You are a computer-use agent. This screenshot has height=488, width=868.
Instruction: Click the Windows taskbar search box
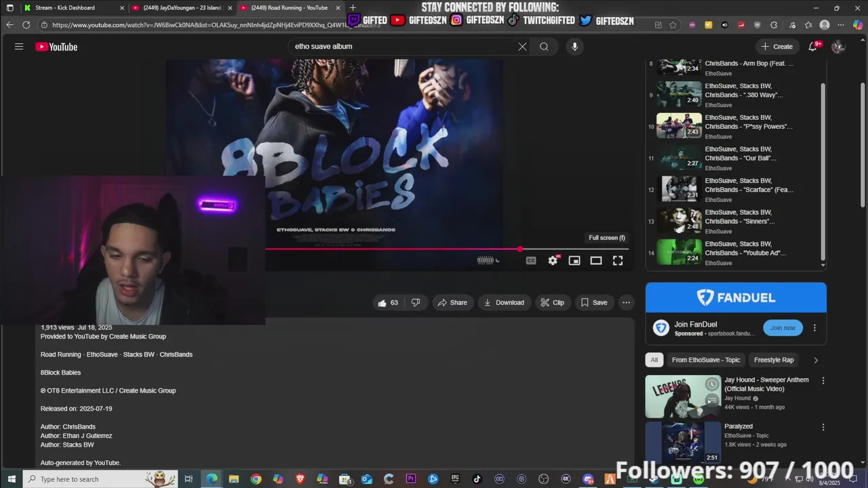[x=100, y=479]
